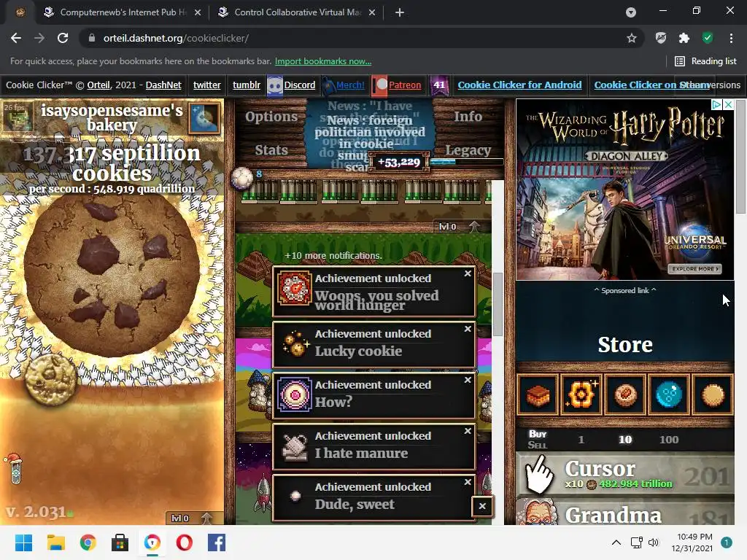Buy the round cookie upgrade in store
The image size is (747, 560).
tap(625, 394)
